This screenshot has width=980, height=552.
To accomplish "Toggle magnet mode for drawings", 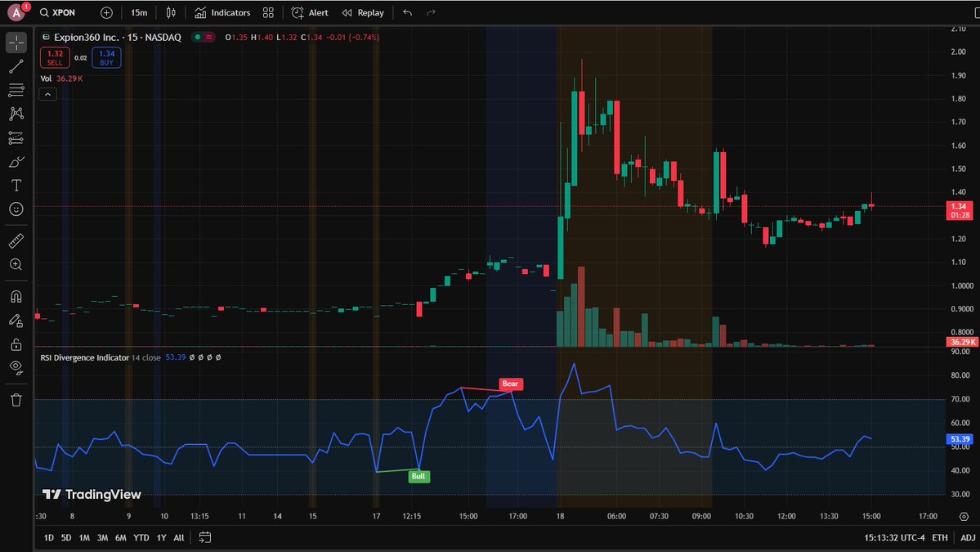I will [x=16, y=296].
